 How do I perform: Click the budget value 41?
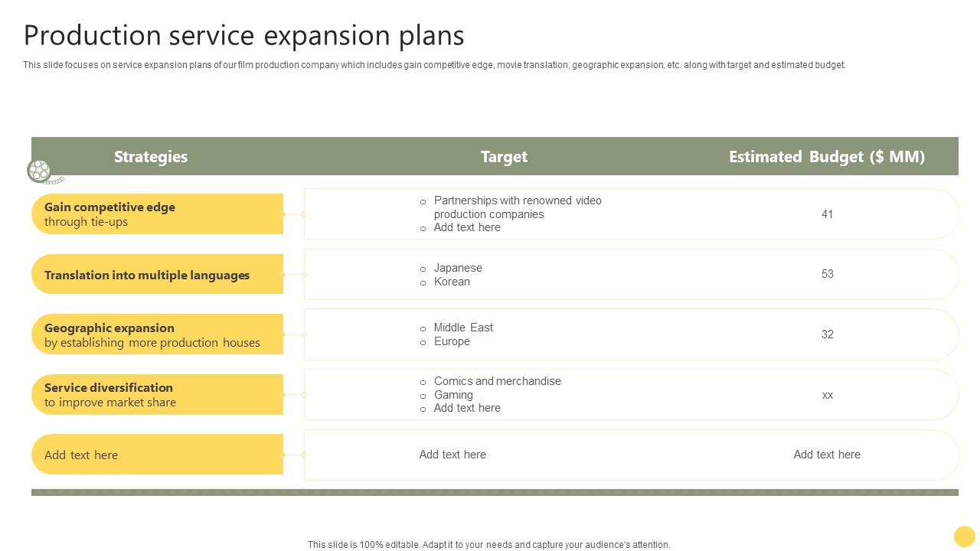pyautogui.click(x=827, y=214)
